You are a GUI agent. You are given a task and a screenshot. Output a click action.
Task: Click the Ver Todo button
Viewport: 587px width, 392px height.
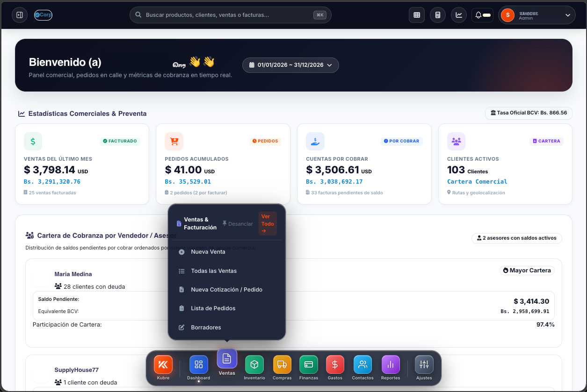tap(268, 224)
